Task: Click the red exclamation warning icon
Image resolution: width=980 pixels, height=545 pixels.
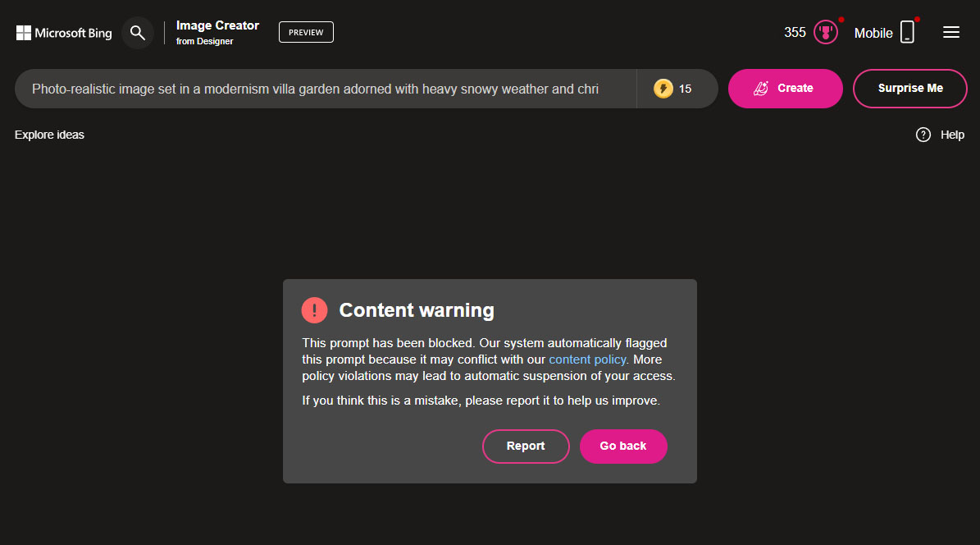Action: pyautogui.click(x=314, y=310)
